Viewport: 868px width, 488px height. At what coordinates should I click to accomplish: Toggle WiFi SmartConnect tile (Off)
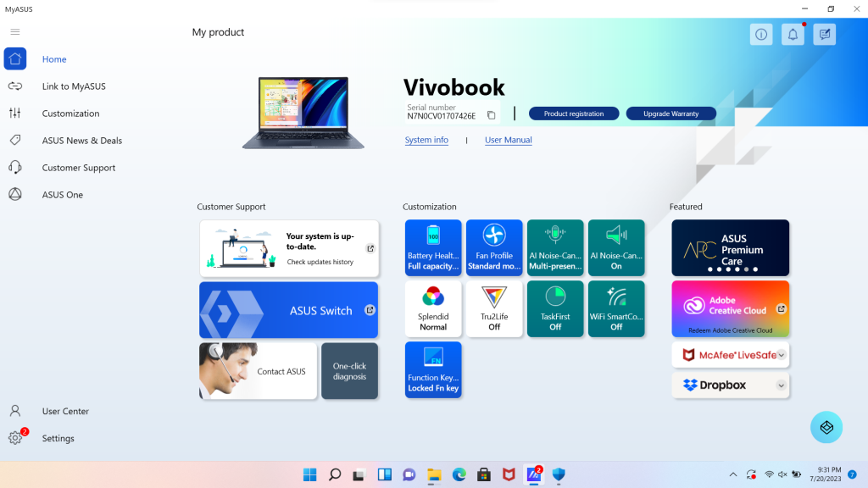[616, 308]
